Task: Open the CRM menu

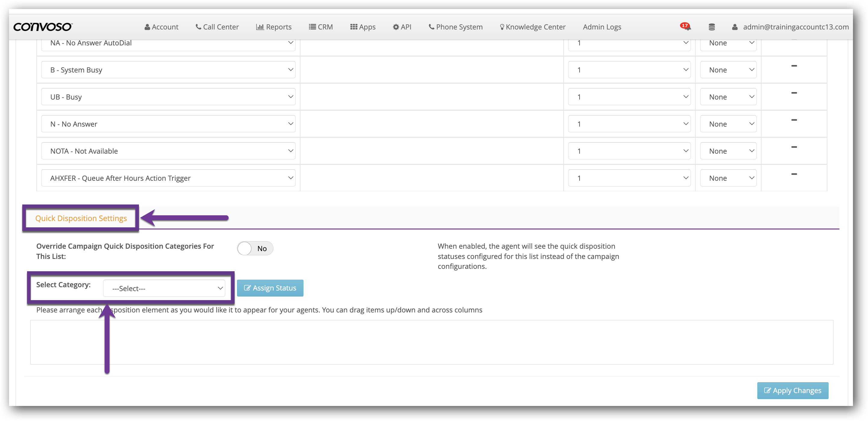Action: (321, 27)
